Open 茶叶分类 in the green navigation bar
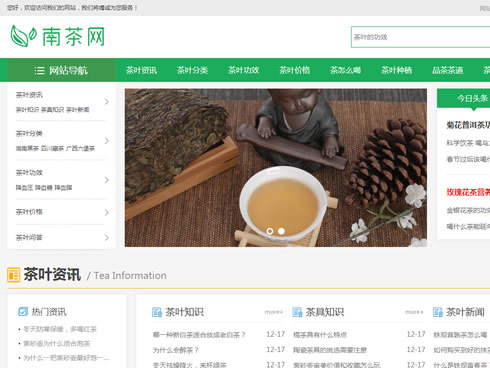This screenshot has width=490, height=368. [192, 70]
